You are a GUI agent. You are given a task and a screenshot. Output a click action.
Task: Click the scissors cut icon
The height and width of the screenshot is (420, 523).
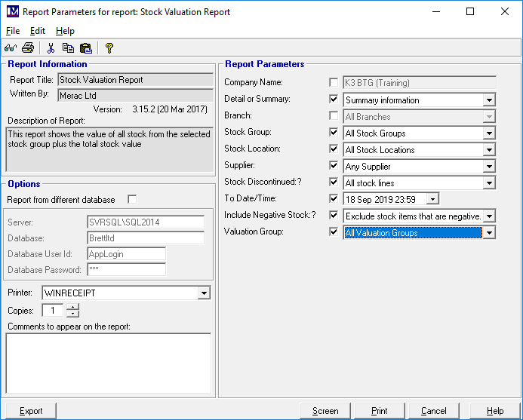coord(51,48)
